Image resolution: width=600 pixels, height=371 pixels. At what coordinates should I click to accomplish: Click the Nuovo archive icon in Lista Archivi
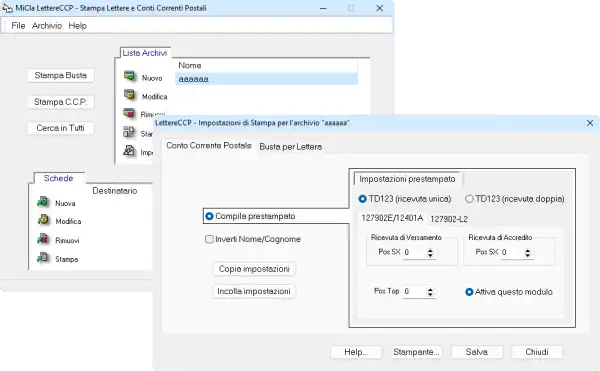[130, 76]
